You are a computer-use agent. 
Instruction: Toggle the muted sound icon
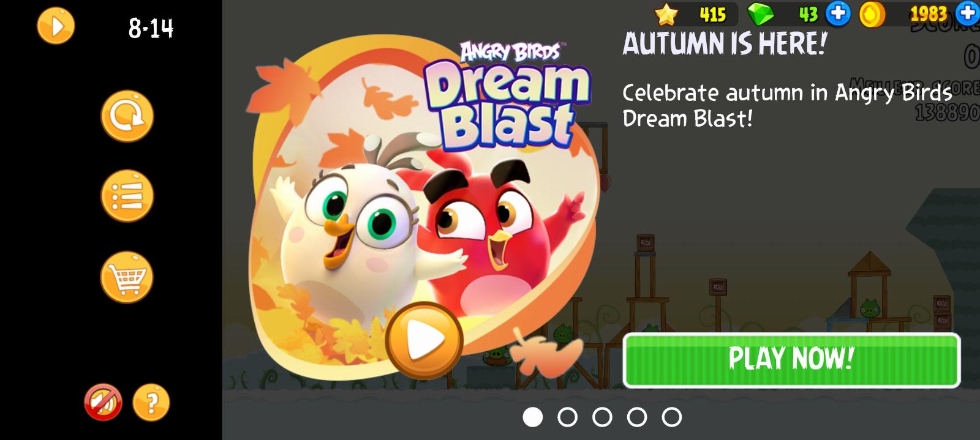pos(103,402)
